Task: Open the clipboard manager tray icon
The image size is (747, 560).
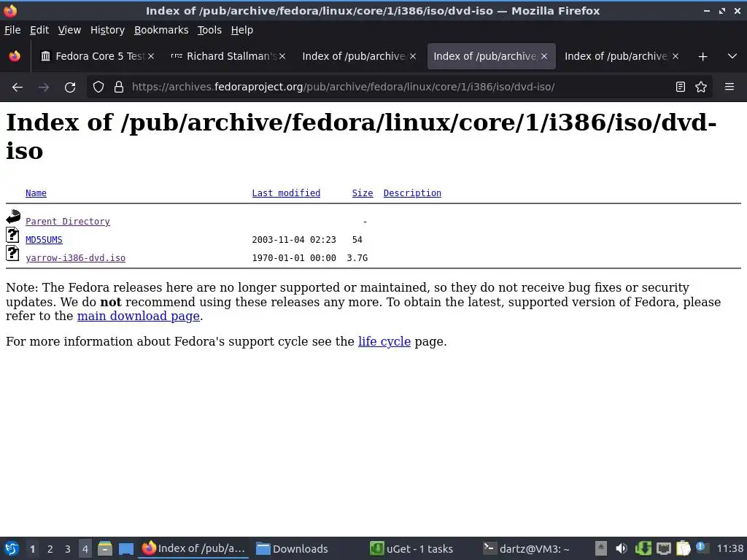Action: 683,548
